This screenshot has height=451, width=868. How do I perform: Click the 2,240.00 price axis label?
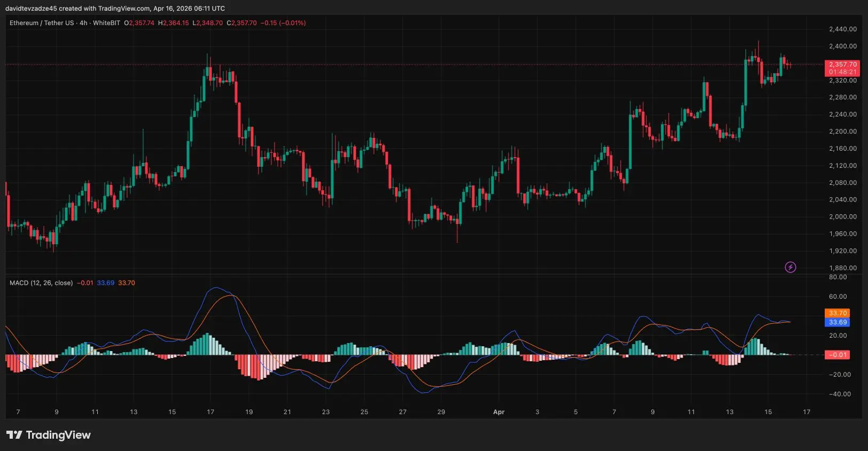pos(843,114)
